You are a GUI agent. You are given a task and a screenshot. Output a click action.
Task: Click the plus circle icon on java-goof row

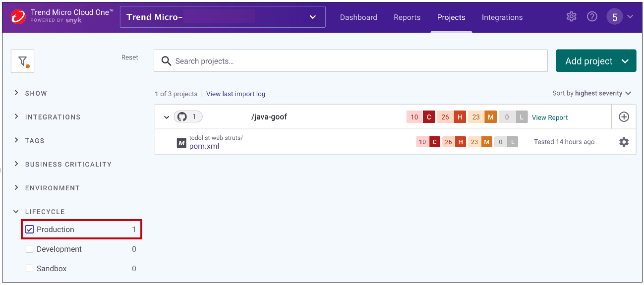(x=624, y=117)
